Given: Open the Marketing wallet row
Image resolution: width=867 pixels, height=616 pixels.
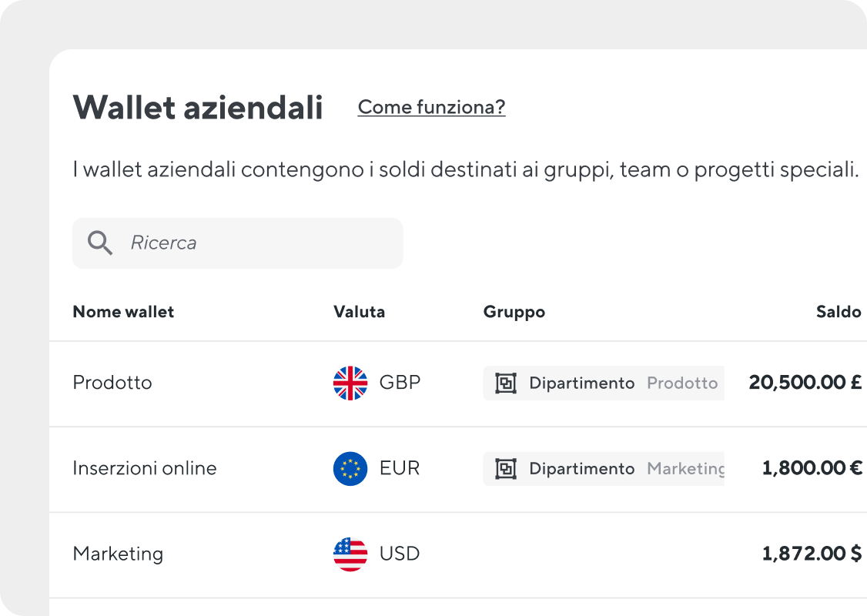Looking at the screenshot, I should point(458,554).
